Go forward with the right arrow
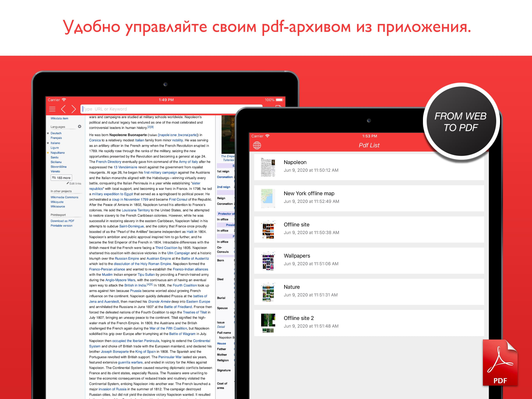The height and width of the screenshot is (399, 532). (x=74, y=109)
